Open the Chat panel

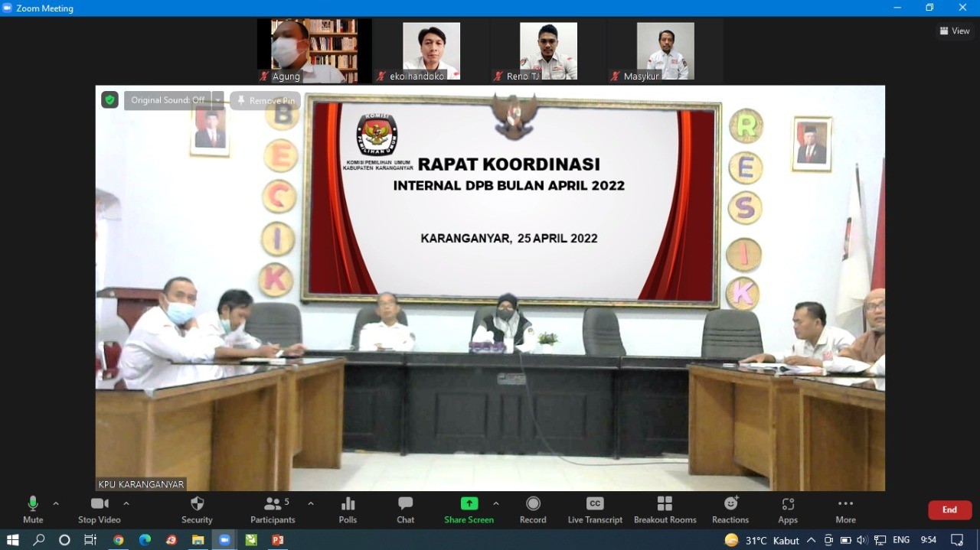tap(405, 509)
